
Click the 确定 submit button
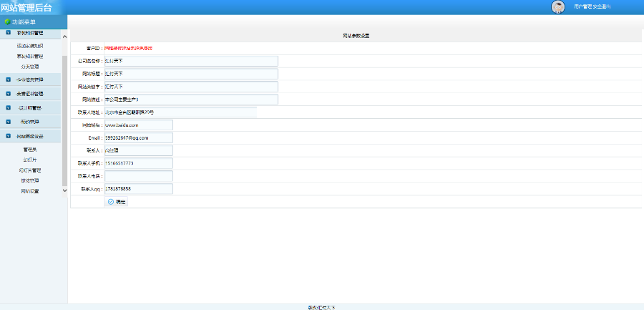(x=116, y=202)
